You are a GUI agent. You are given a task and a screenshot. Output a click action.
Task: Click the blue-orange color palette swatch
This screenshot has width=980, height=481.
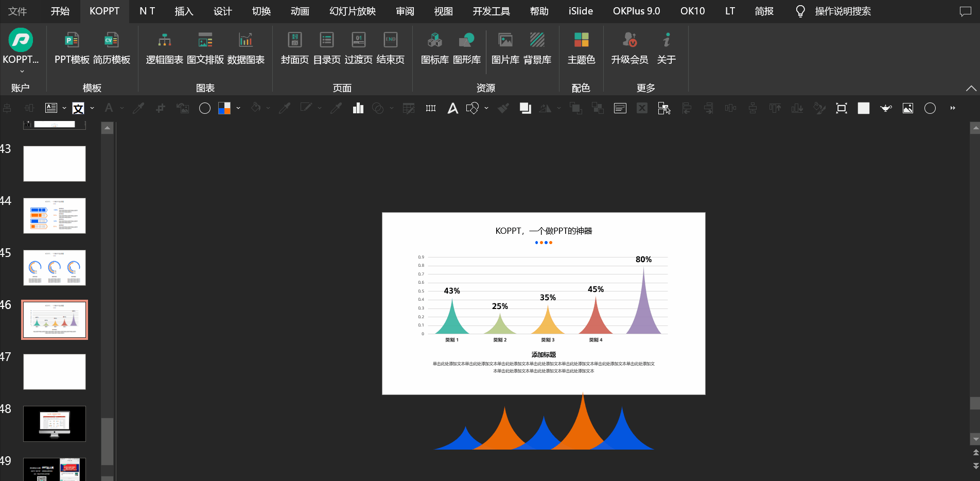[224, 108]
